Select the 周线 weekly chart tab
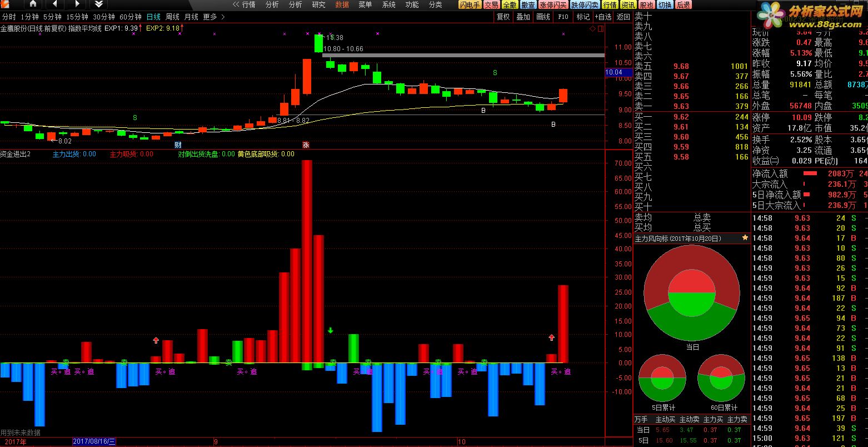This screenshot has height=447, width=868. [172, 17]
